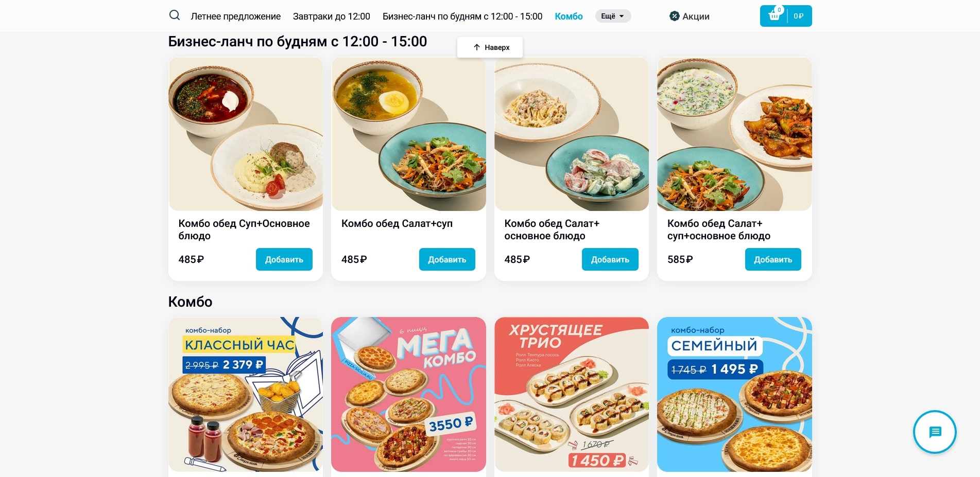
Task: View the Хрустящее Трио roll set image
Action: (x=572, y=394)
